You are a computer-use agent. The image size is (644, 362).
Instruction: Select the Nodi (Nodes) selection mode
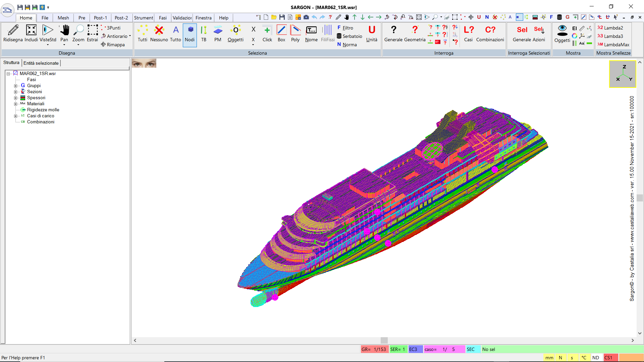pyautogui.click(x=189, y=33)
